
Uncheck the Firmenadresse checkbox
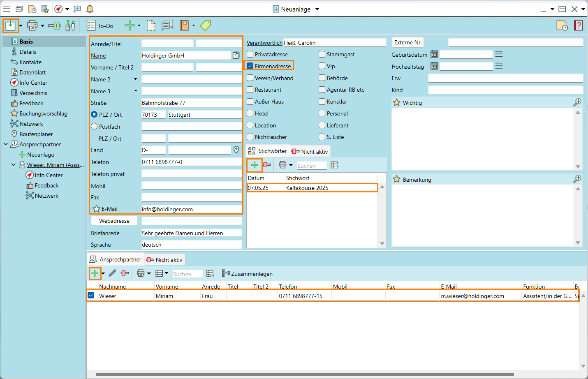250,66
